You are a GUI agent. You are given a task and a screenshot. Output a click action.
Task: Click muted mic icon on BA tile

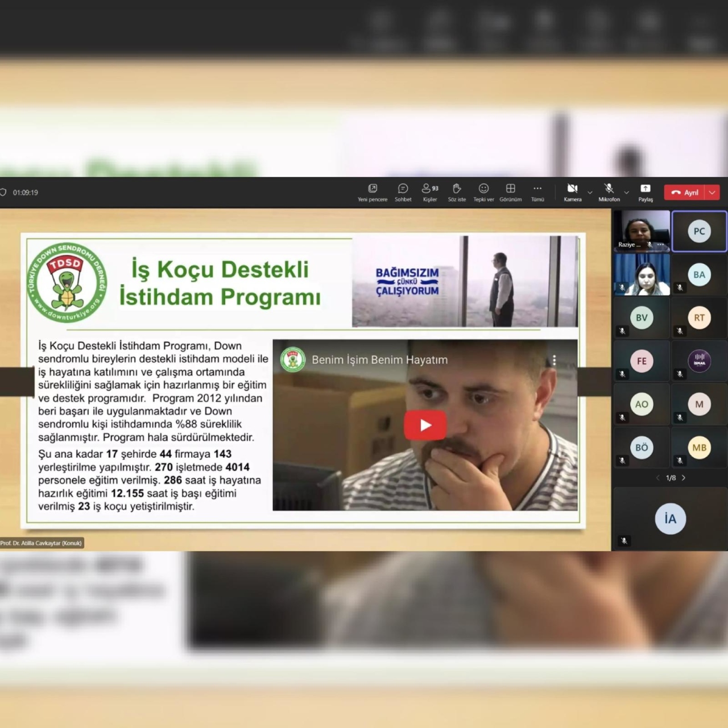click(680, 288)
